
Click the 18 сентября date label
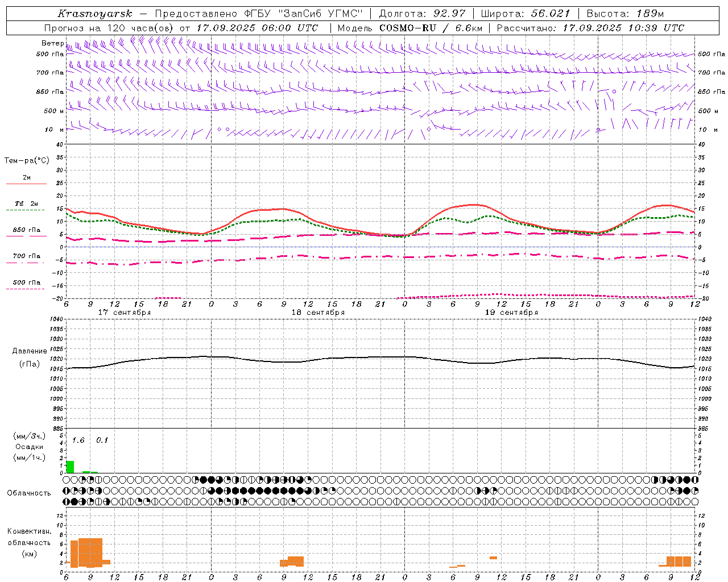318,313
